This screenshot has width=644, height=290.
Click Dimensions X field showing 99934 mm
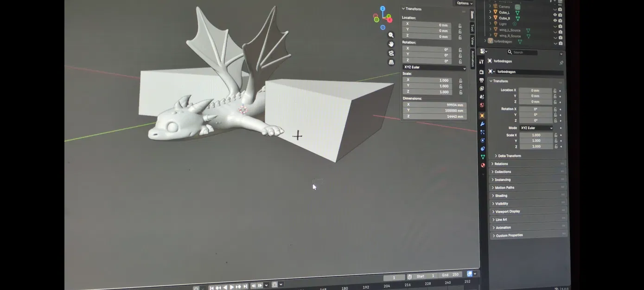(x=434, y=105)
